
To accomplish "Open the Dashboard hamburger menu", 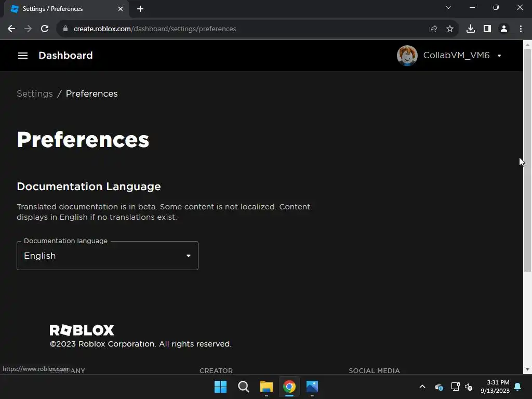I will [23, 55].
